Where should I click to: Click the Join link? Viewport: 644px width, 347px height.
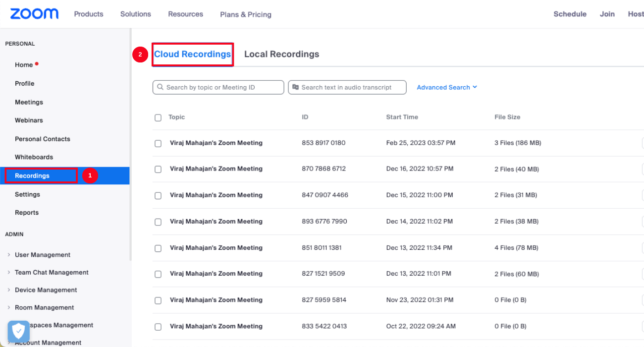(607, 14)
